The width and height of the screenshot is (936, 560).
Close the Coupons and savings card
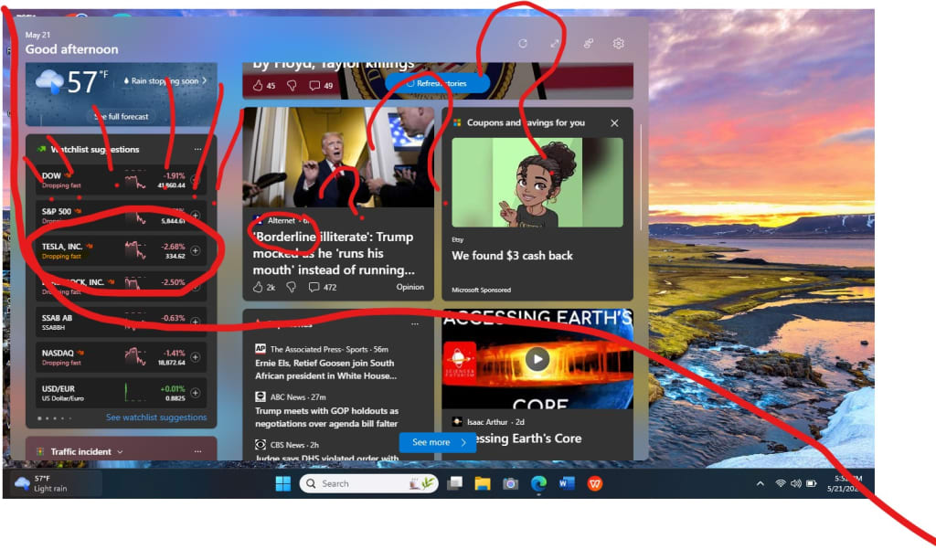point(614,122)
